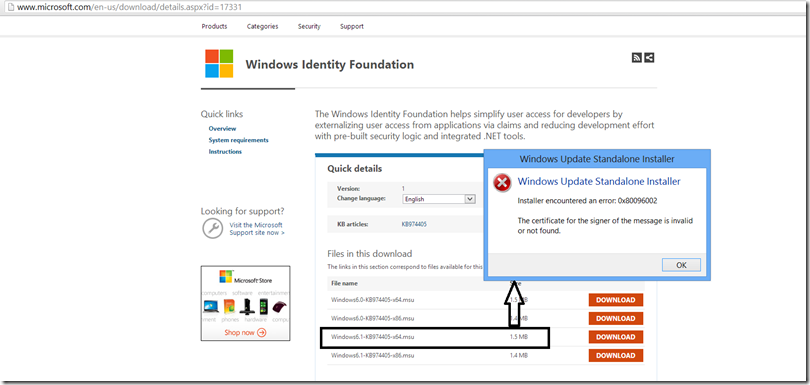
Task: Click the wrench support icon
Action: point(212,228)
